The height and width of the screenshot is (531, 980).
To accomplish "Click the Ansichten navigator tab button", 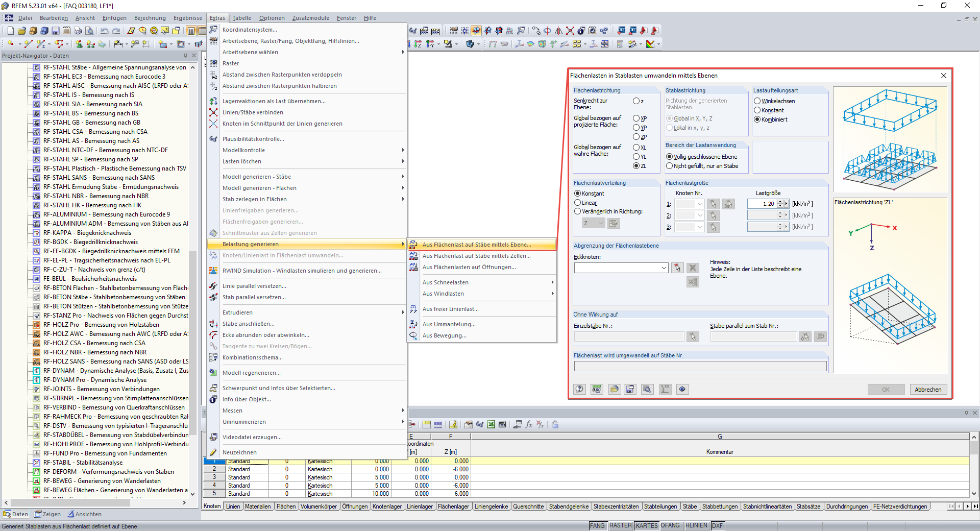I will [x=85, y=514].
